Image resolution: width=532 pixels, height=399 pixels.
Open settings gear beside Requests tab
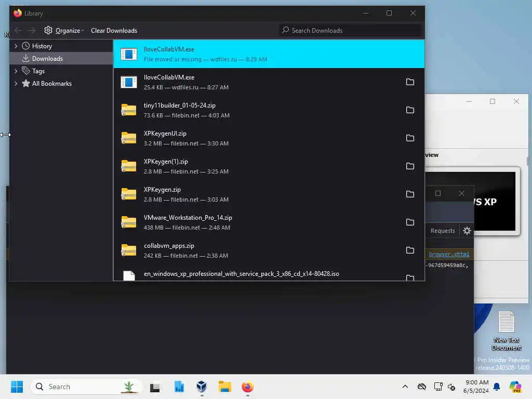coord(467,231)
